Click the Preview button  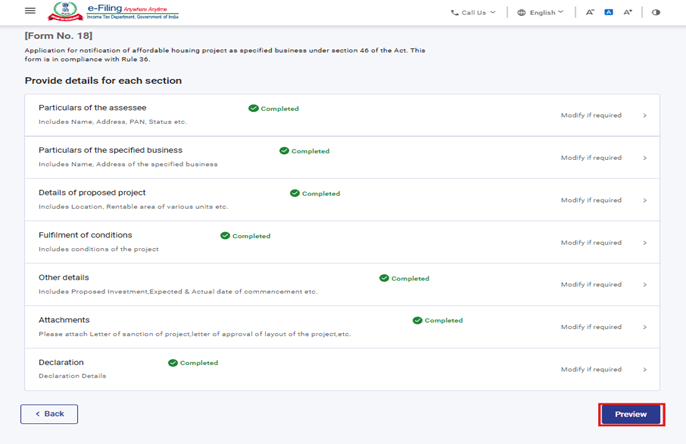(631, 414)
